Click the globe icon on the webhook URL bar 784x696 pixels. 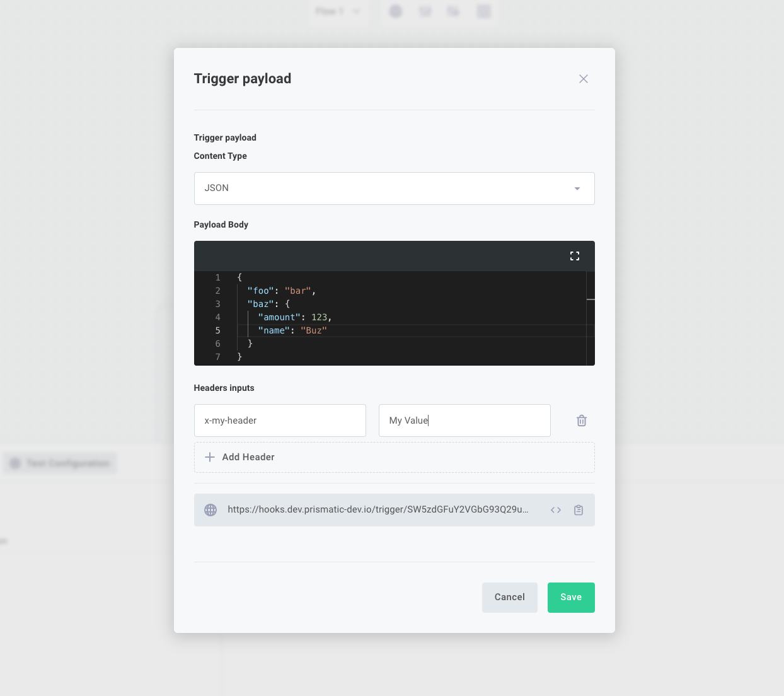click(210, 509)
